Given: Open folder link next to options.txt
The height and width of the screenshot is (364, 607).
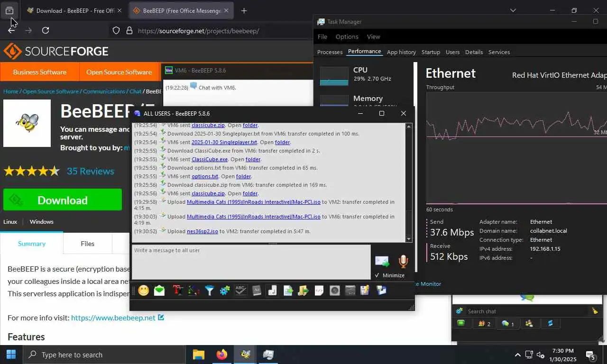Looking at the screenshot, I should click(x=243, y=176).
